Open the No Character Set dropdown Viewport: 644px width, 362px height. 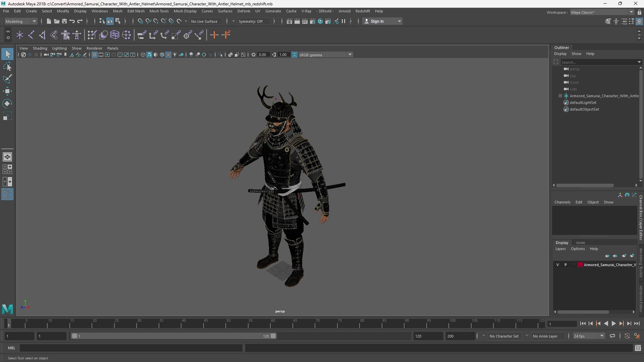coord(504,336)
